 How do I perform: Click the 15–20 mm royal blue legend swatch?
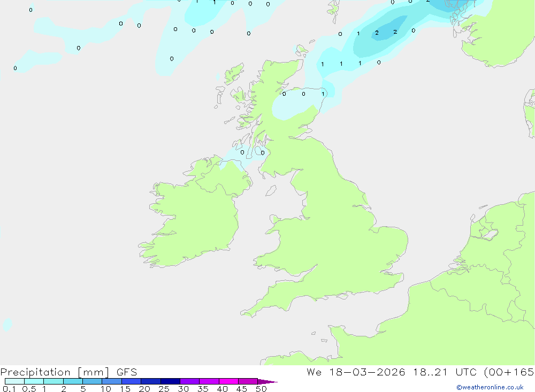[131, 381]
